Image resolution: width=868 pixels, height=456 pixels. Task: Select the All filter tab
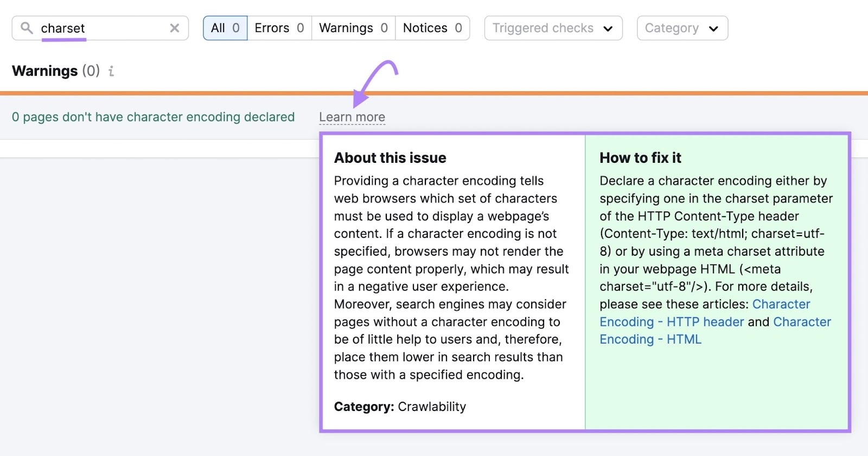pos(225,28)
